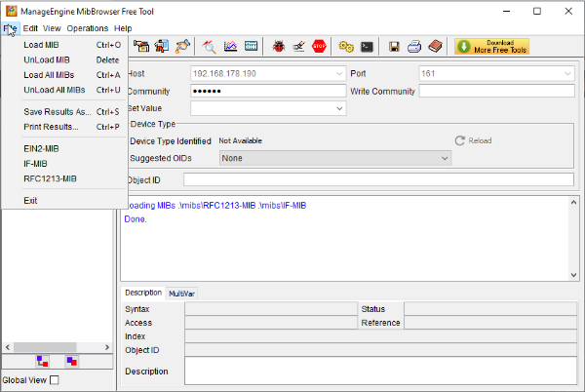Click the Write Community field

click(496, 91)
